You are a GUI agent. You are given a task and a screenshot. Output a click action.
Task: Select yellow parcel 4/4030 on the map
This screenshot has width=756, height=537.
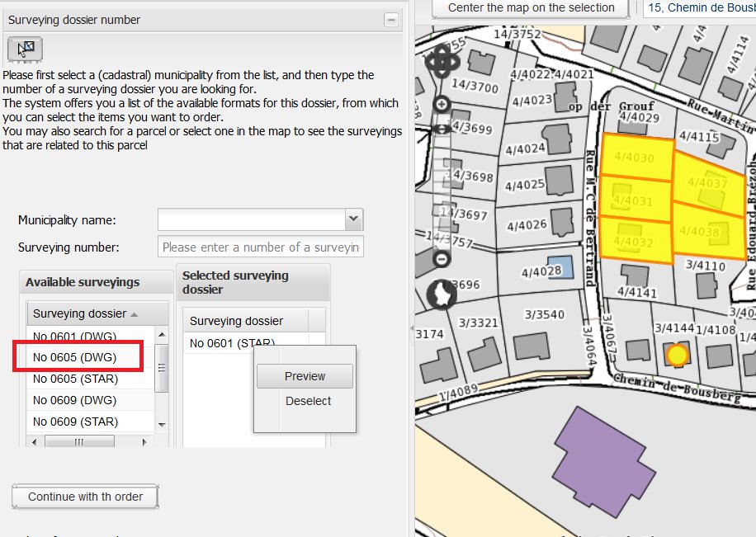click(634, 158)
